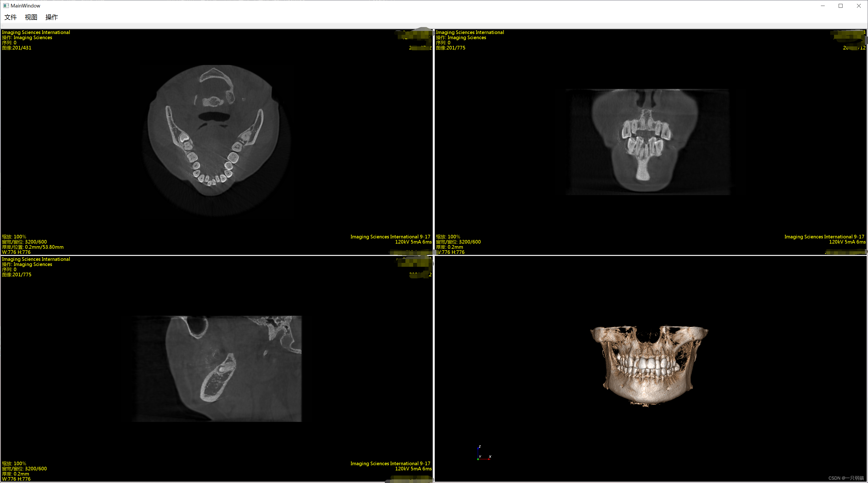
Task: Click the 图像:201/431 label in the axial view
Action: 17,48
